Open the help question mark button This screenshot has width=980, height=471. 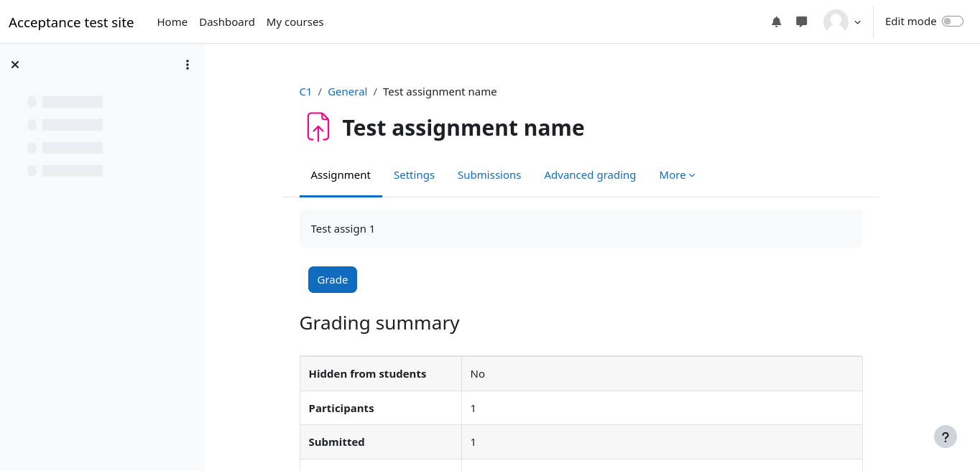pos(945,437)
